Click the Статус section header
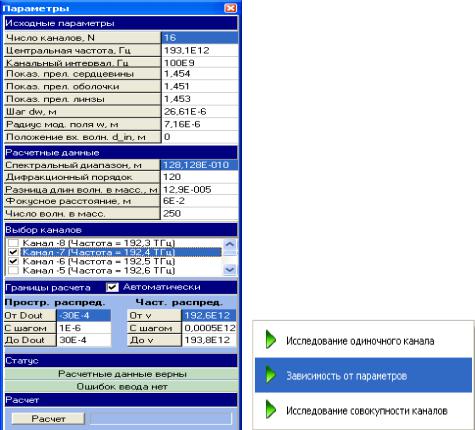The image size is (475, 430). 121,361
